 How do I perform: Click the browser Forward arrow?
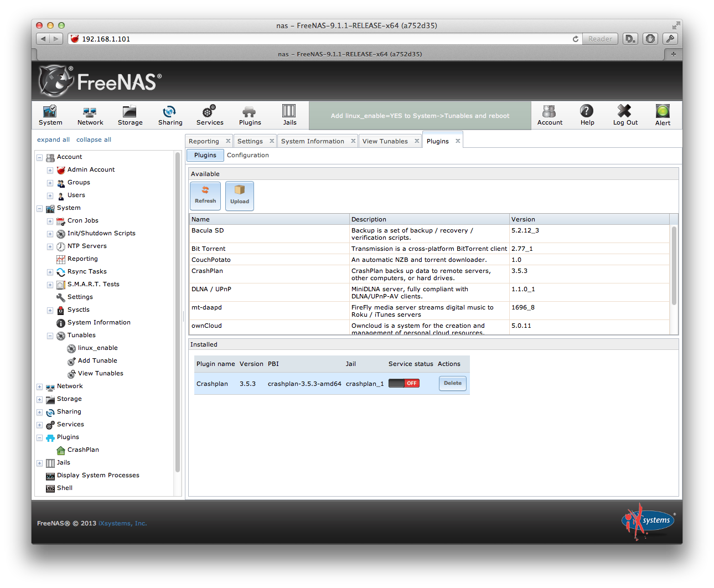pyautogui.click(x=56, y=39)
